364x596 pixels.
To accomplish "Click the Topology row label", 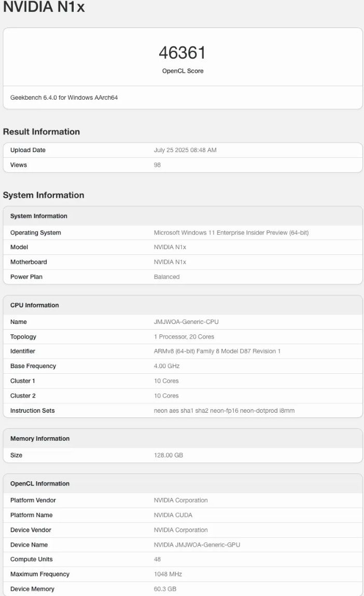I will (x=23, y=337).
